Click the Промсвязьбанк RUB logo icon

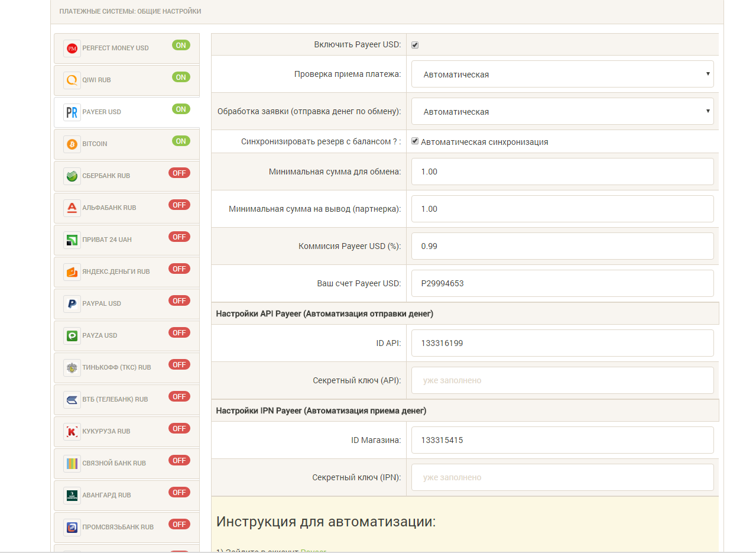point(72,528)
